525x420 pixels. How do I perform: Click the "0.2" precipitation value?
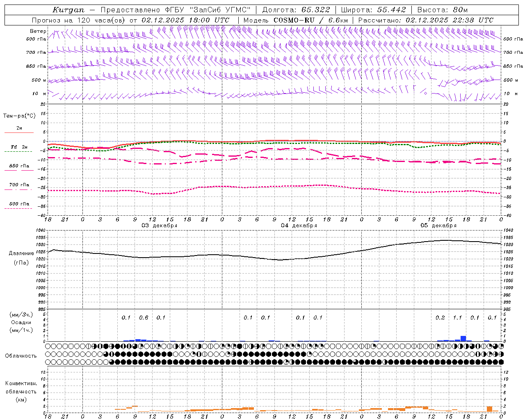click(440, 317)
